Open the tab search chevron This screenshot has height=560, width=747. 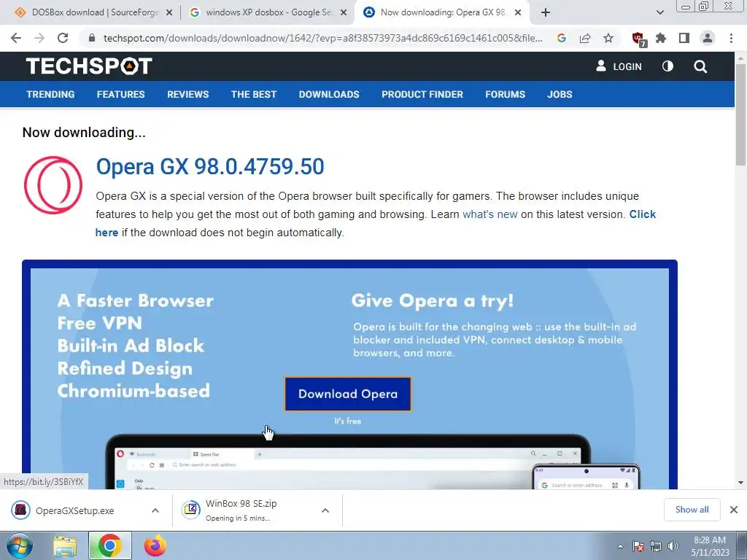click(x=660, y=13)
